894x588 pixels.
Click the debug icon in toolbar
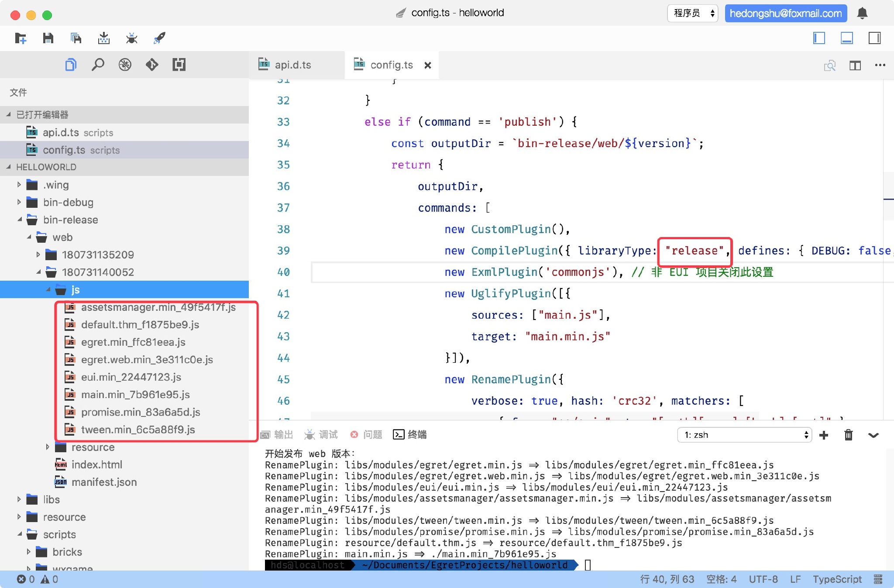coord(131,37)
